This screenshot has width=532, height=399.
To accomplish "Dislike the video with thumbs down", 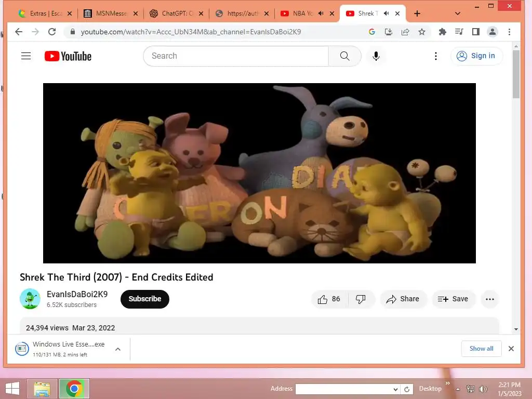I will (x=361, y=299).
